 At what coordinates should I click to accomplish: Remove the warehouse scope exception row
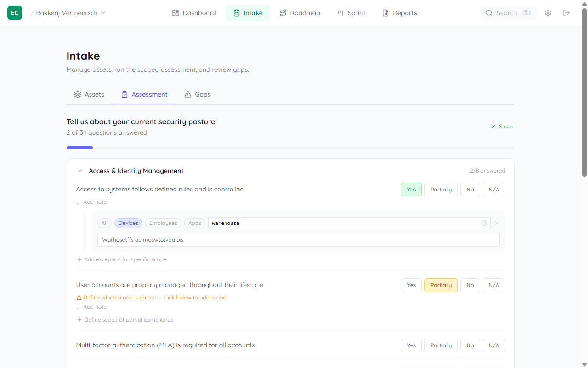(497, 223)
